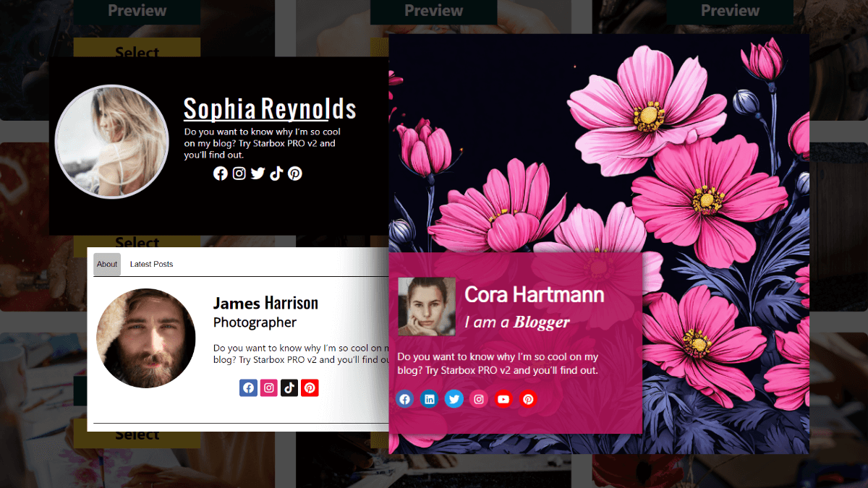The image size is (868, 488).
Task: Click the Sophia Reynolds name link
Action: 269,108
